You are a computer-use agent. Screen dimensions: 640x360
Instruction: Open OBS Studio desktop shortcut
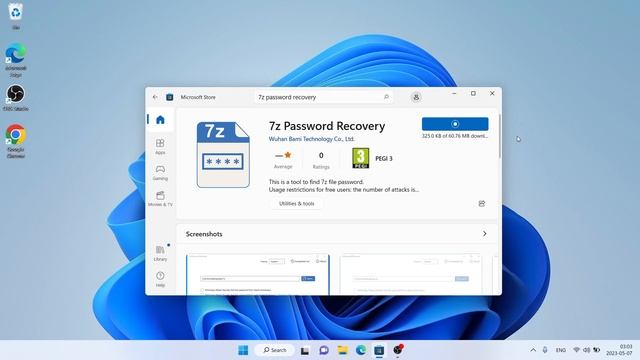pos(16,98)
